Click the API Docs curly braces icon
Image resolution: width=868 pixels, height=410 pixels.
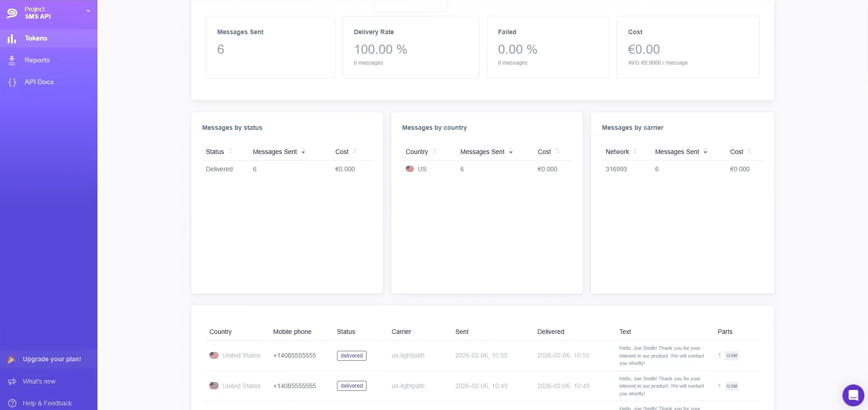tap(12, 82)
